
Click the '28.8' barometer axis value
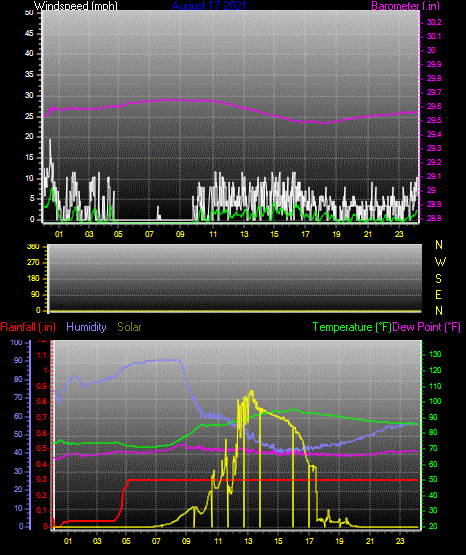tap(434, 218)
